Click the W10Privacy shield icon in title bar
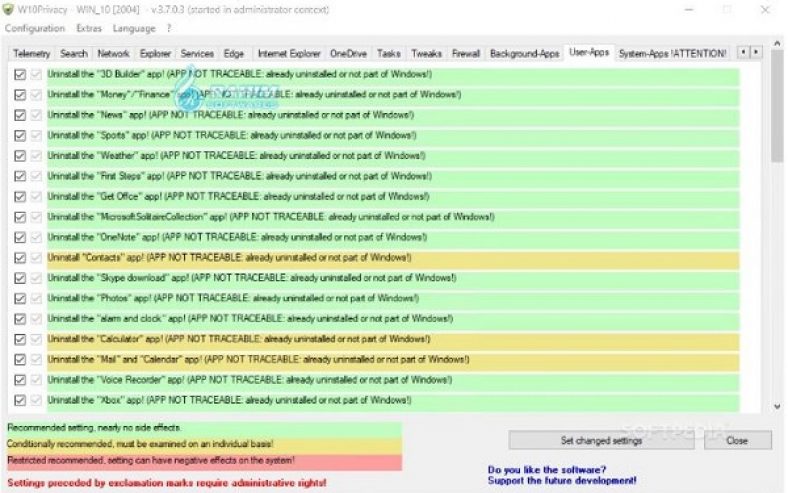This screenshot has width=788, height=493. click(8, 10)
